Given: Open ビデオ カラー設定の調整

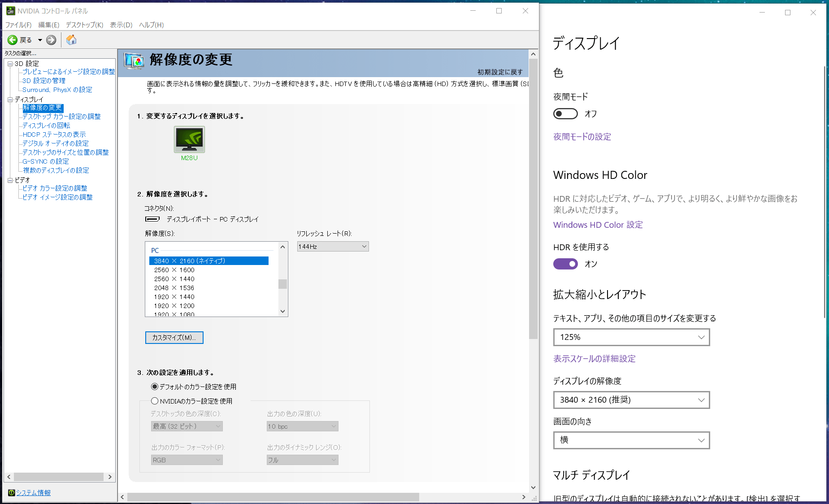Looking at the screenshot, I should coord(55,188).
